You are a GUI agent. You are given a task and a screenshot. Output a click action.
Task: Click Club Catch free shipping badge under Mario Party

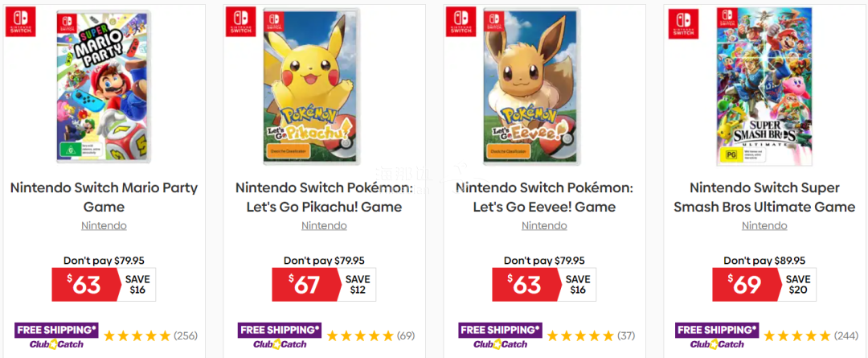coord(55,335)
